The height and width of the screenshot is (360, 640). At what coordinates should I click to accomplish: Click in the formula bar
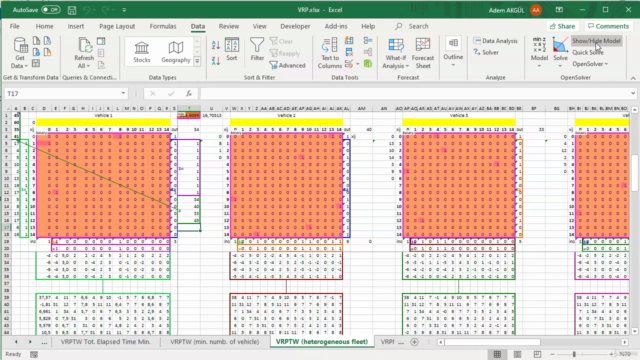coord(414,93)
